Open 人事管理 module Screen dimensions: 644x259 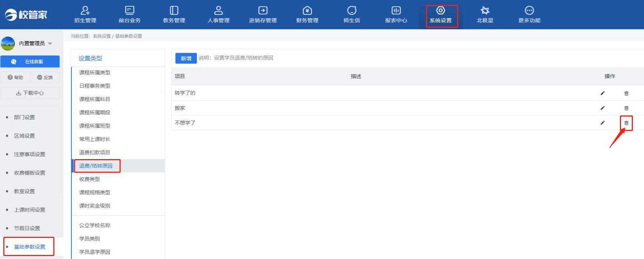pos(218,15)
